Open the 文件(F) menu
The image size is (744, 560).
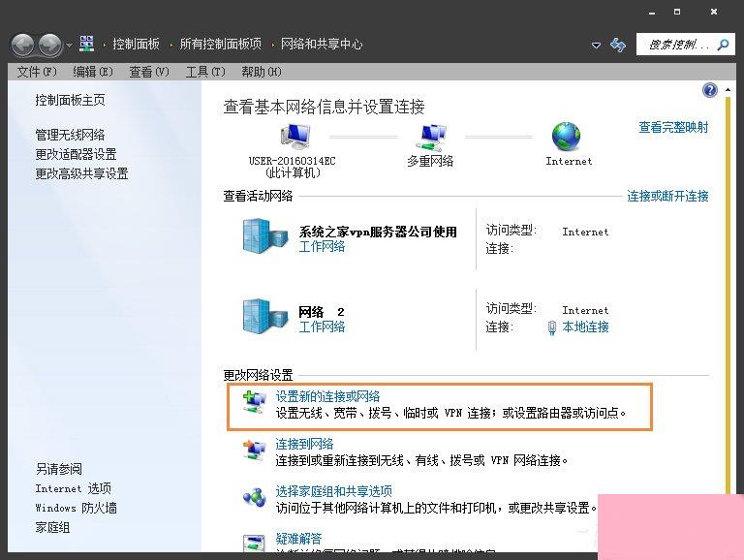click(x=37, y=72)
